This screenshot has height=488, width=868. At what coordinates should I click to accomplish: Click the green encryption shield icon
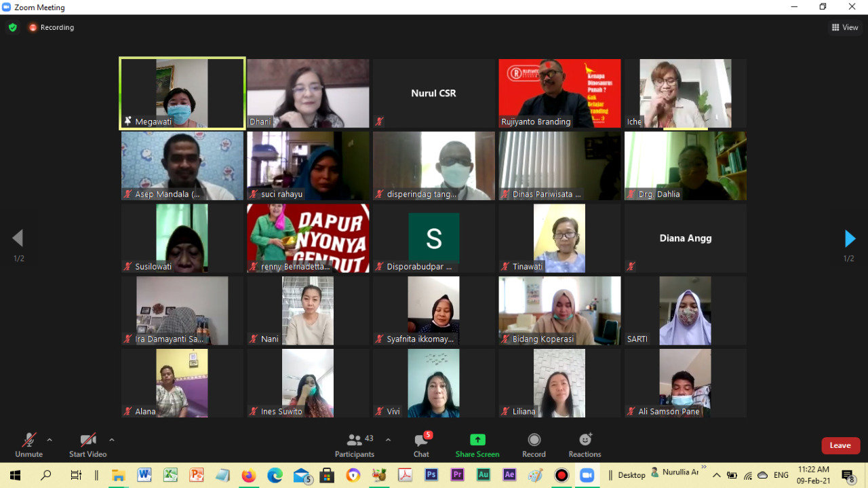[x=12, y=28]
